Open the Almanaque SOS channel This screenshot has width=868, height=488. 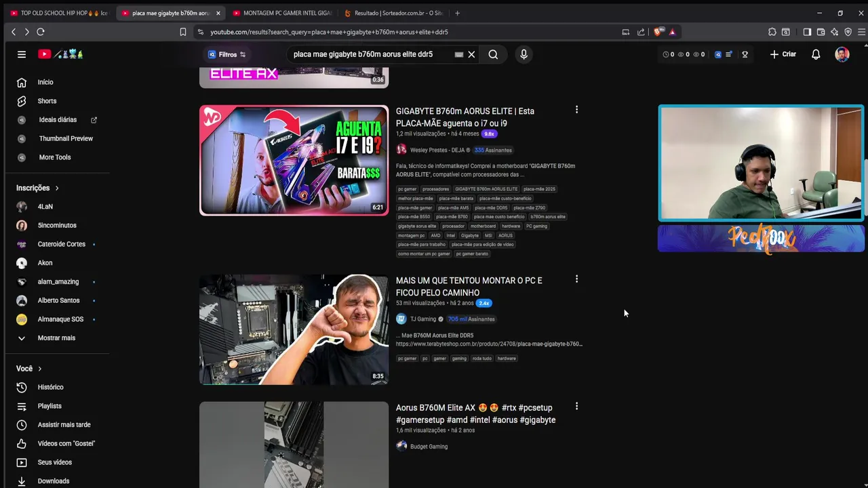tap(60, 319)
